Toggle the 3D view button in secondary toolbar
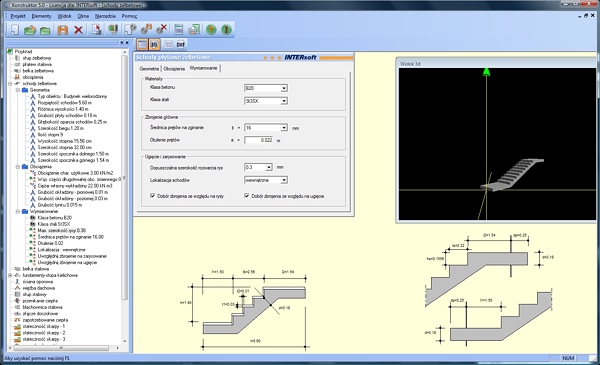600x365 pixels. pos(154,44)
